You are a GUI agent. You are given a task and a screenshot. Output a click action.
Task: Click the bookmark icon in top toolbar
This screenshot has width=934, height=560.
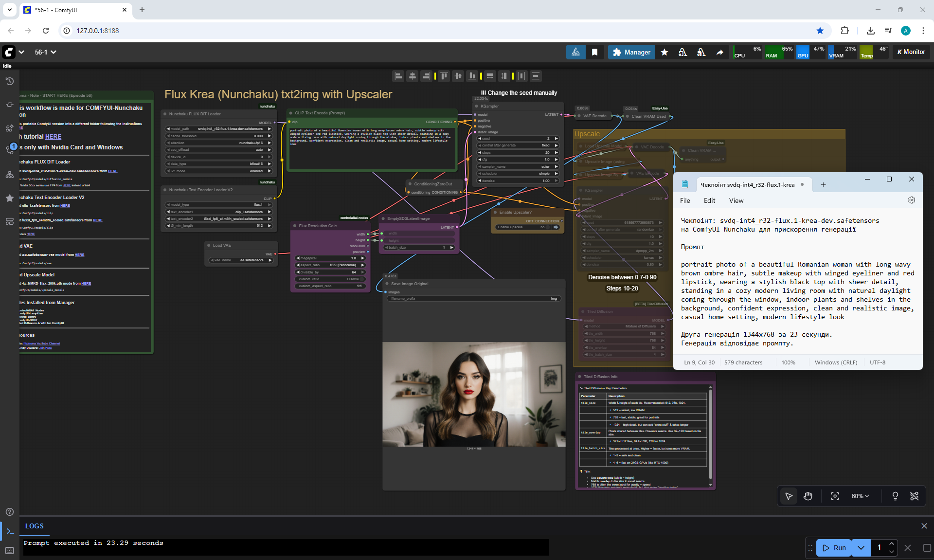[594, 52]
